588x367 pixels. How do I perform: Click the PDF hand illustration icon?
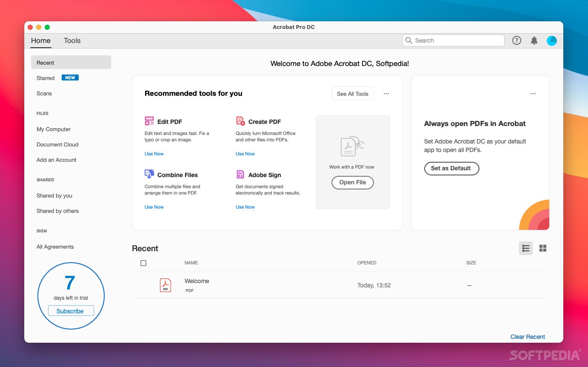[352, 146]
